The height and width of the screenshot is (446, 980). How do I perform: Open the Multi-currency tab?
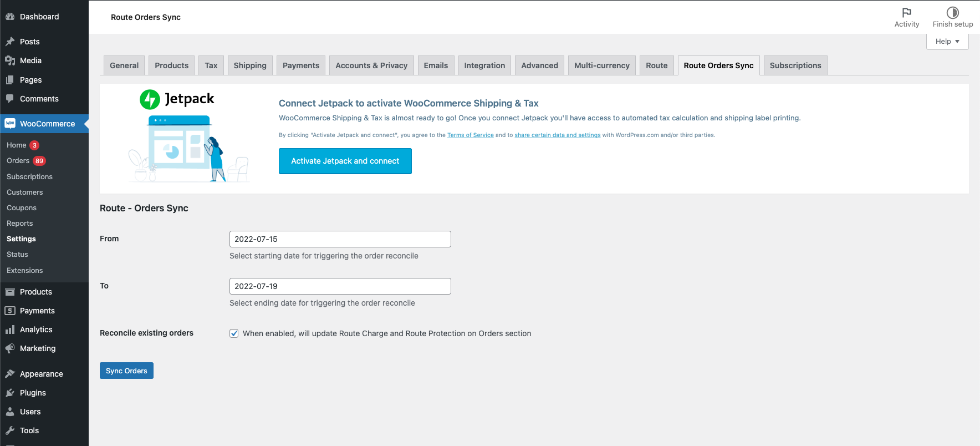pos(601,65)
